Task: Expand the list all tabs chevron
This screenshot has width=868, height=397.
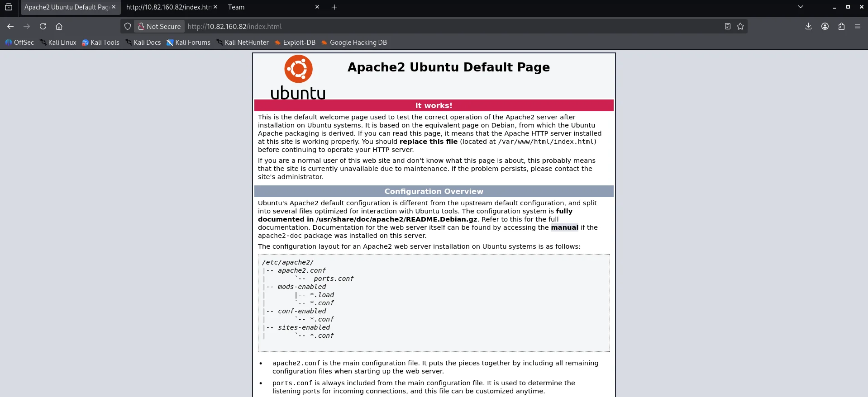Action: pos(800,7)
